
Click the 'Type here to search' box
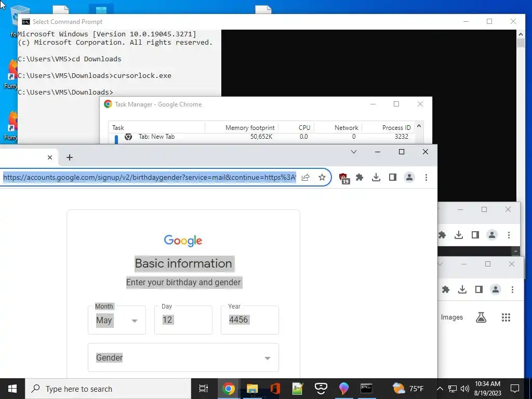pos(108,389)
